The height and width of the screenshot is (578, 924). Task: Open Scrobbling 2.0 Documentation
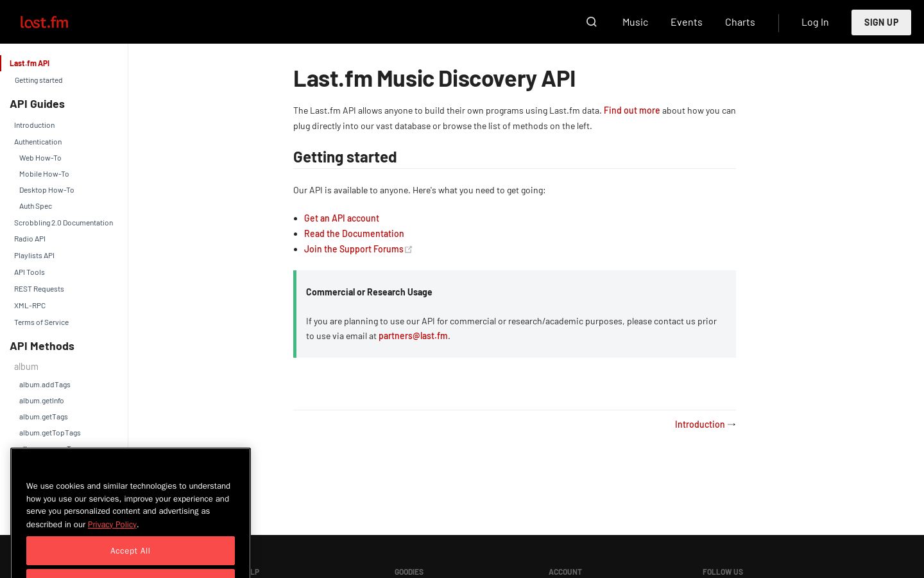(64, 223)
